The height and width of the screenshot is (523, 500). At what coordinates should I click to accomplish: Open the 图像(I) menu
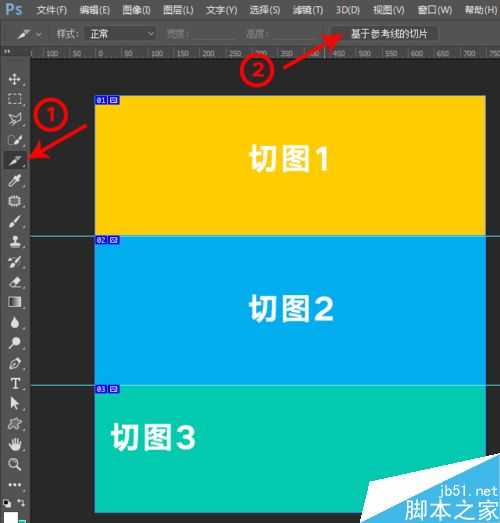click(x=136, y=10)
